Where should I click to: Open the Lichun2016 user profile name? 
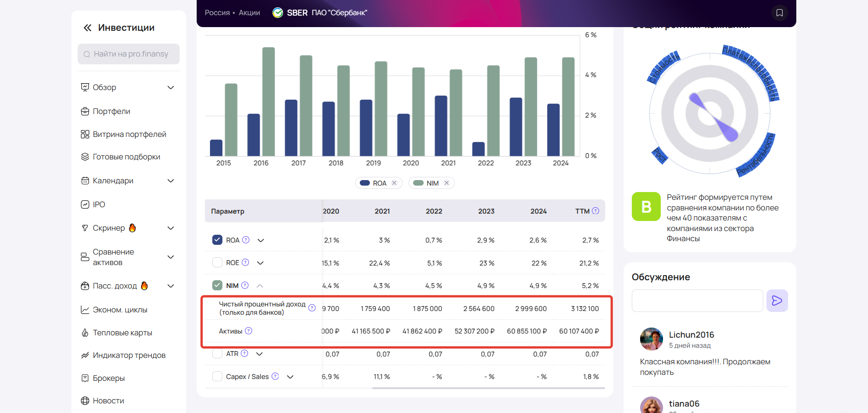click(x=692, y=335)
